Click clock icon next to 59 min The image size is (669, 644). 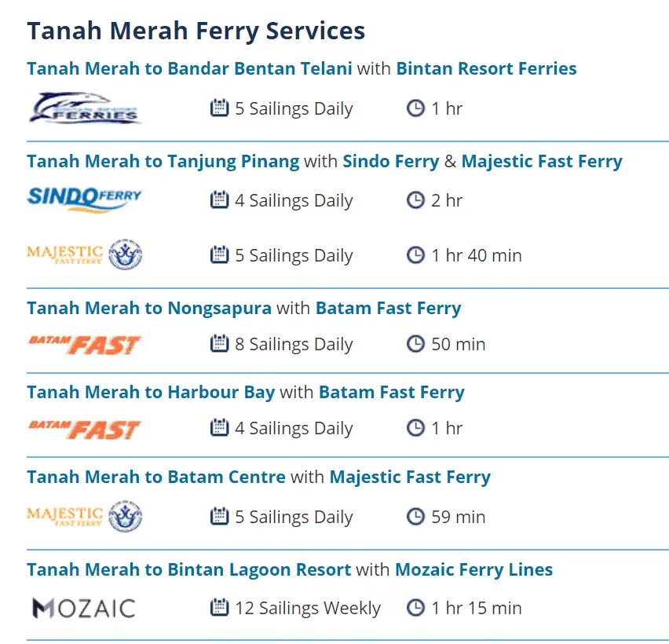[415, 517]
